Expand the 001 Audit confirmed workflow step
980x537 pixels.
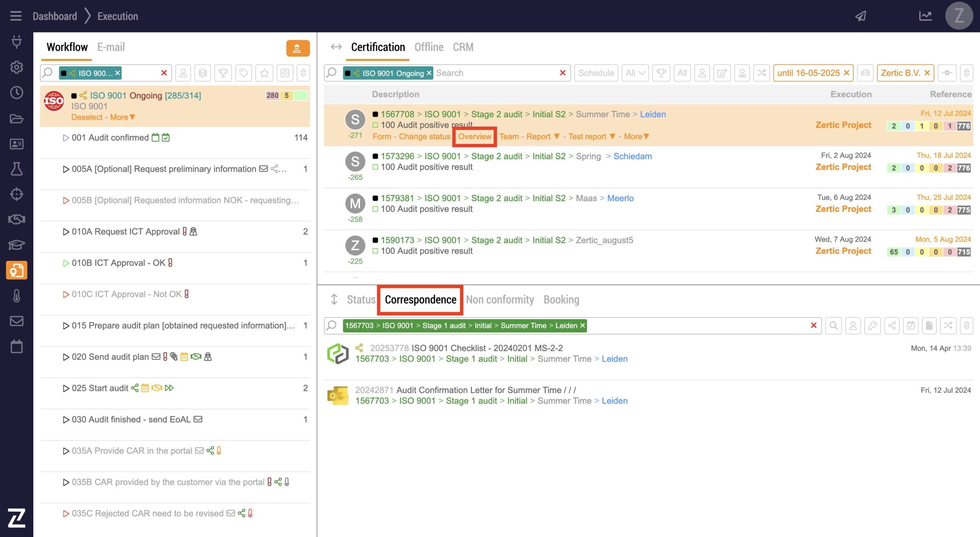[x=65, y=138]
